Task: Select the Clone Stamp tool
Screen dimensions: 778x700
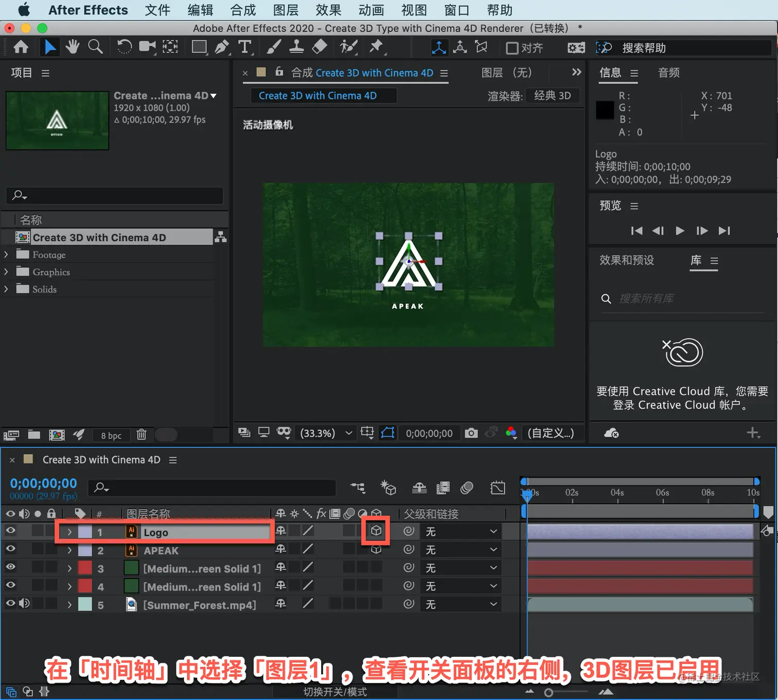Action: [296, 47]
